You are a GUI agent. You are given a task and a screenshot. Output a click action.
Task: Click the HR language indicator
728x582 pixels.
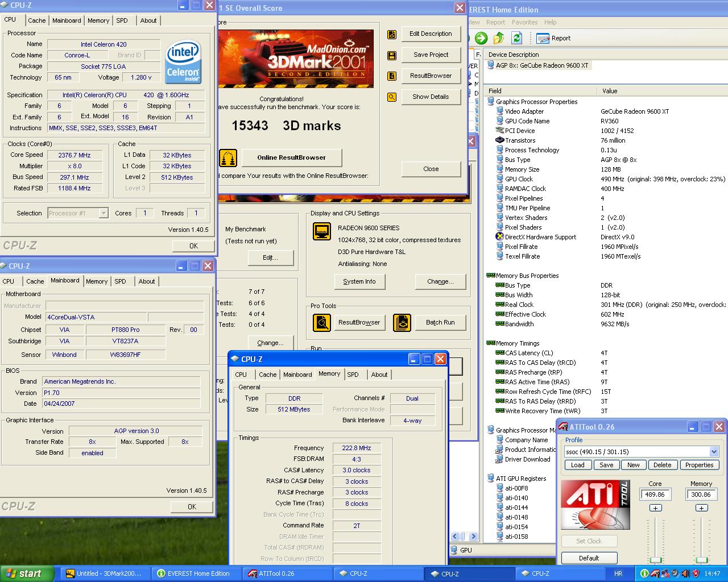tap(618, 573)
